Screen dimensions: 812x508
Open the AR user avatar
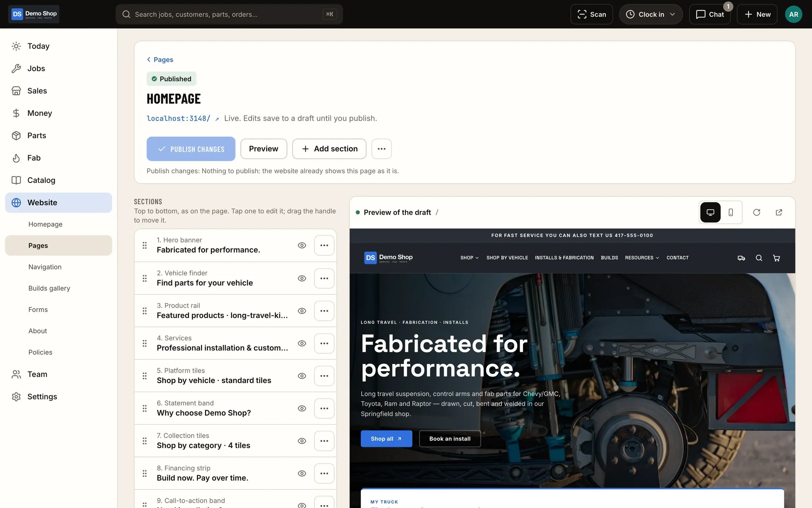[x=793, y=14]
